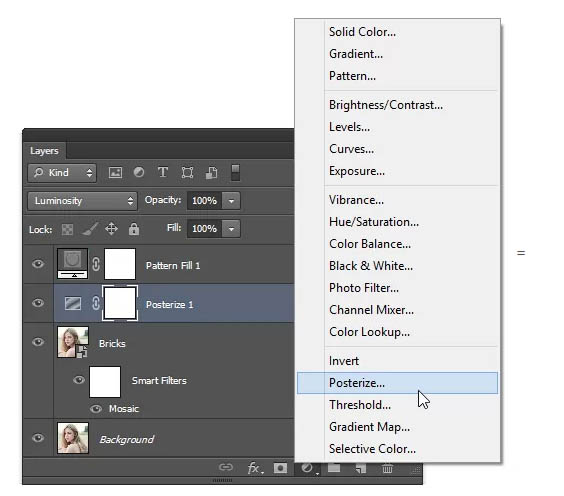Viewport: 564px width, 496px height.
Task: Click the pixel layer filter icon
Action: pos(115,173)
